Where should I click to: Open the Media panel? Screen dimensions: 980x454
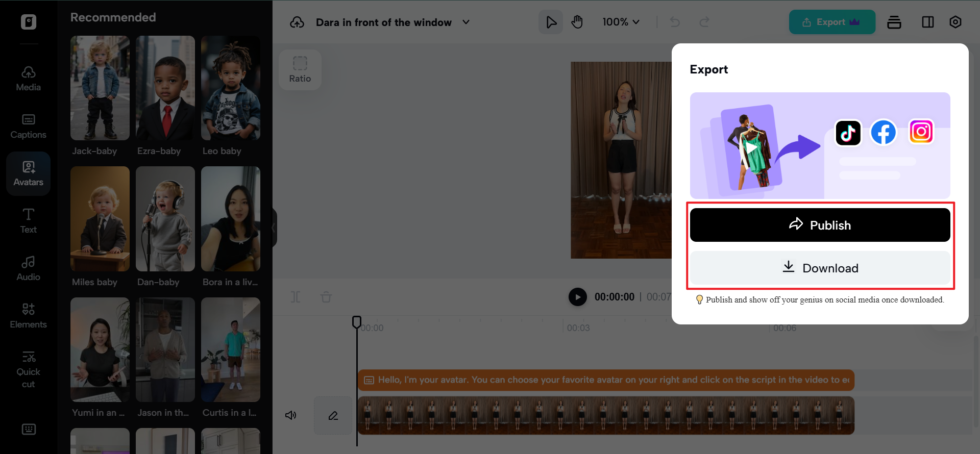tap(29, 79)
